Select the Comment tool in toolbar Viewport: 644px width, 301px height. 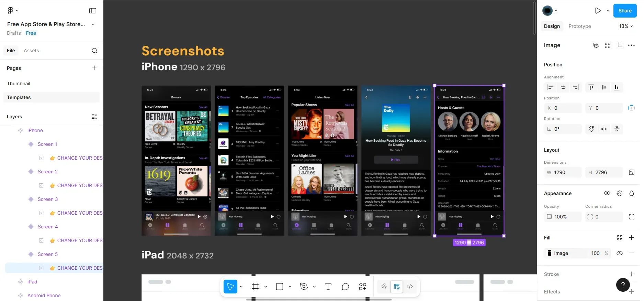[346, 287]
